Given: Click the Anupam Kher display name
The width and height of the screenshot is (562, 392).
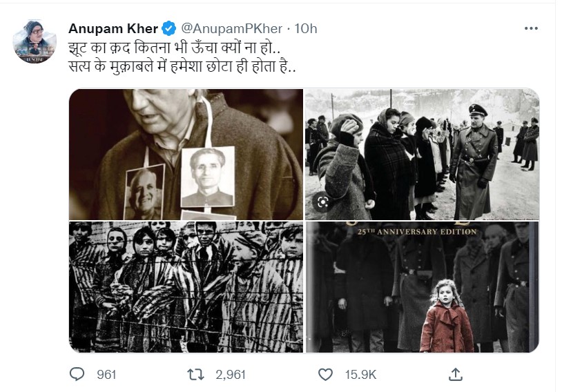Looking at the screenshot, I should [113, 29].
